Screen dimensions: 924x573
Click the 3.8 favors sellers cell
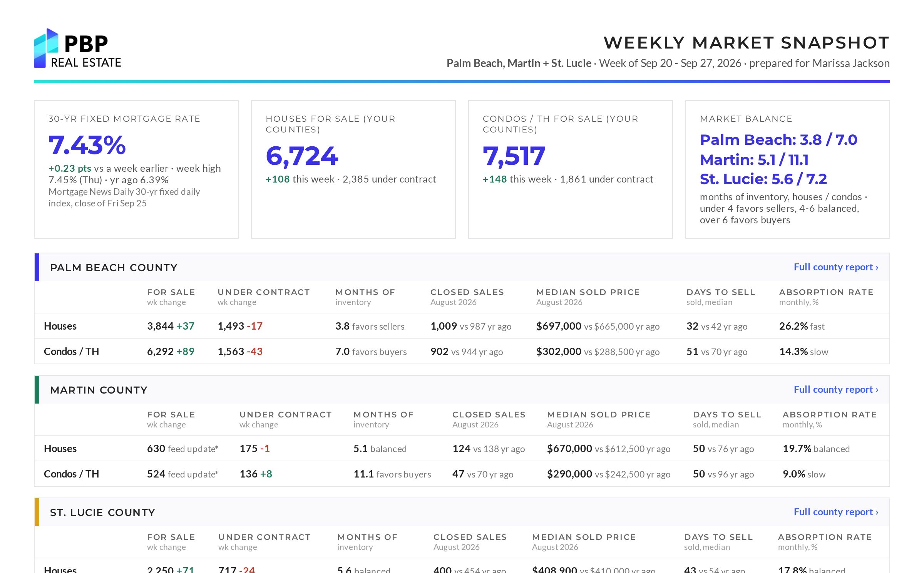(370, 326)
